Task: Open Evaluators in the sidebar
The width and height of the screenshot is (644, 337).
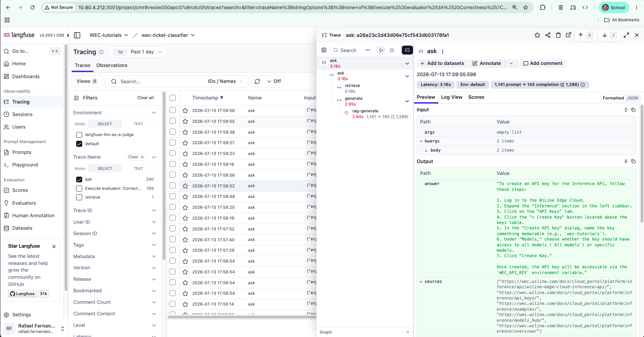Action: [24, 203]
